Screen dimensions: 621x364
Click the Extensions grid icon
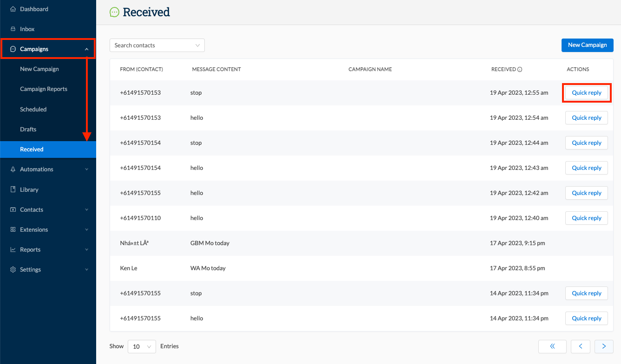coord(13,230)
